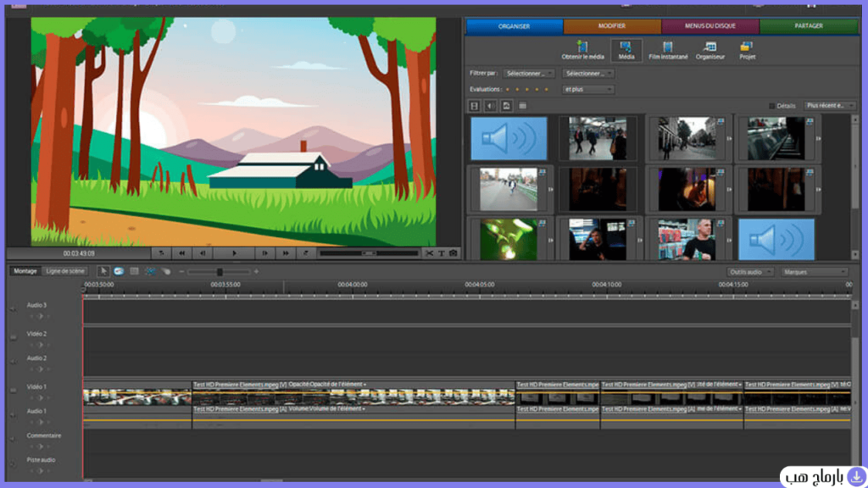Screen dimensions: 868x488
Task: Click the monitor shuttle slider
Action: pyautogui.click(x=369, y=253)
